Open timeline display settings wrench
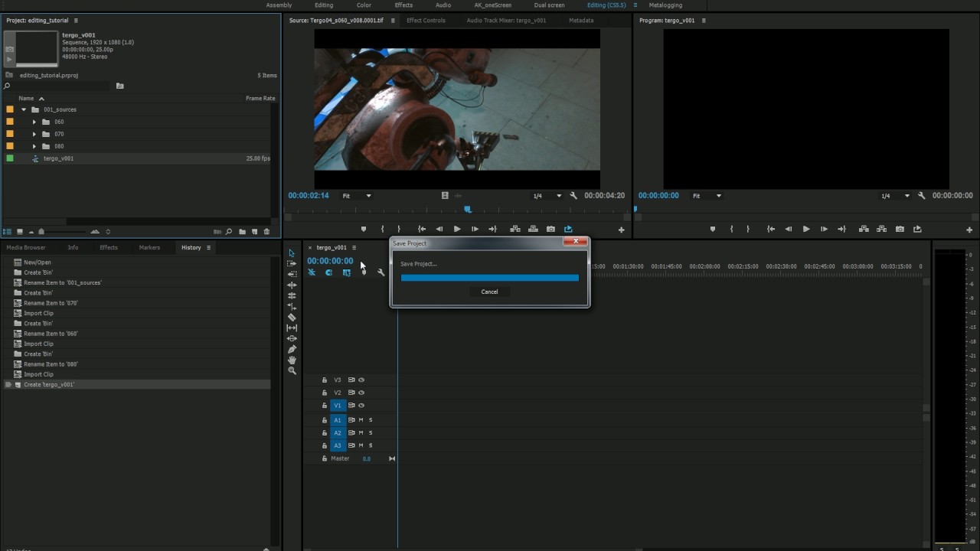The width and height of the screenshot is (980, 551). point(381,272)
